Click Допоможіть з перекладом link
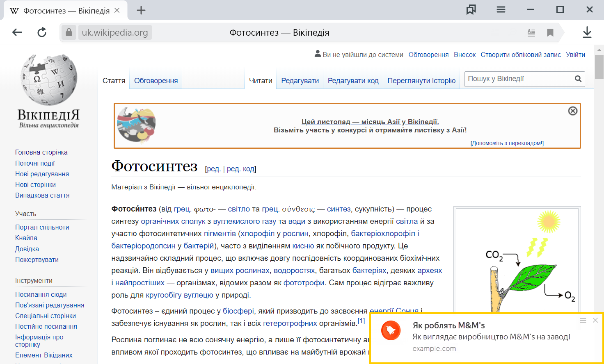Image resolution: width=604 pixels, height=364 pixels. 507,143
